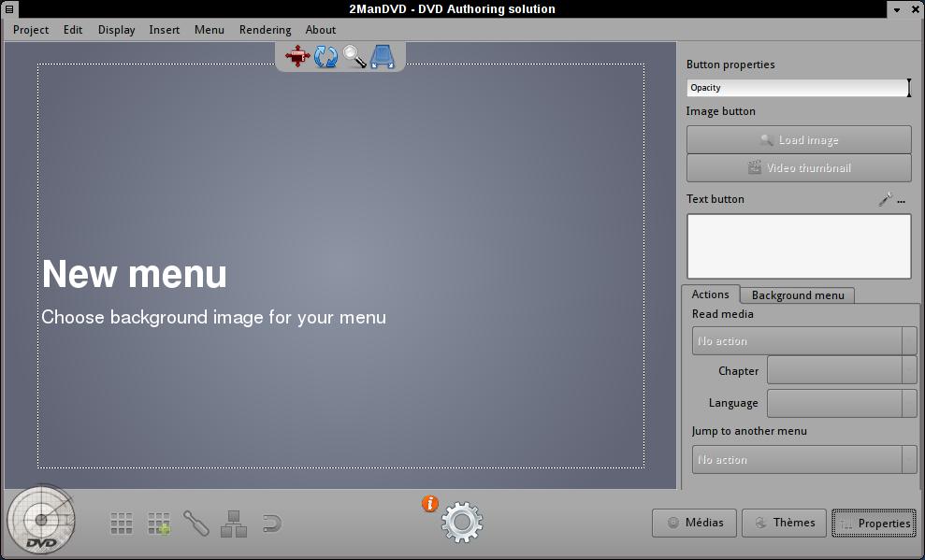Click the DVD disc logo

(x=41, y=519)
